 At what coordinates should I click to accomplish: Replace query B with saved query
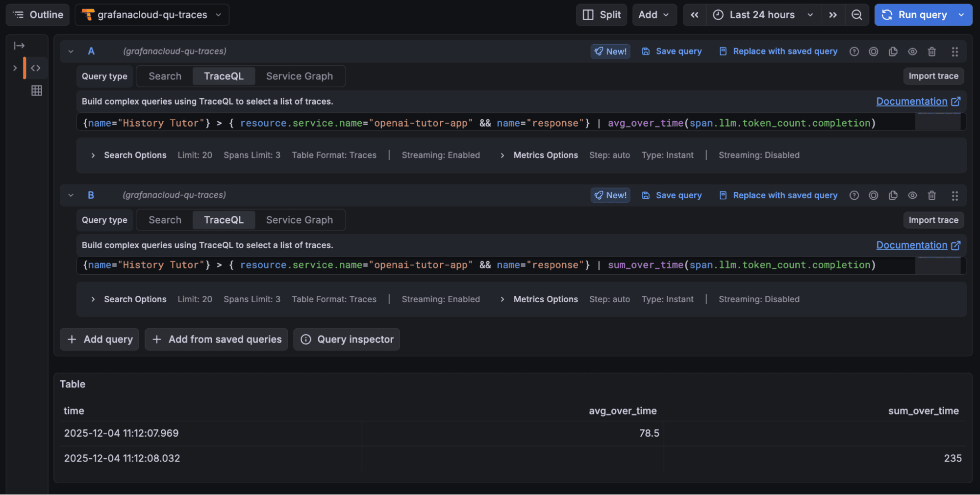pyautogui.click(x=778, y=195)
